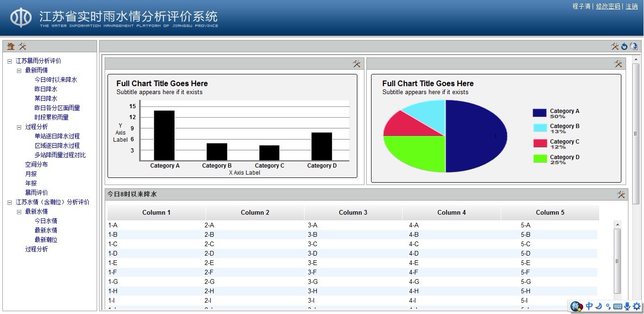Click IME microphone voice input icon

[627, 307]
